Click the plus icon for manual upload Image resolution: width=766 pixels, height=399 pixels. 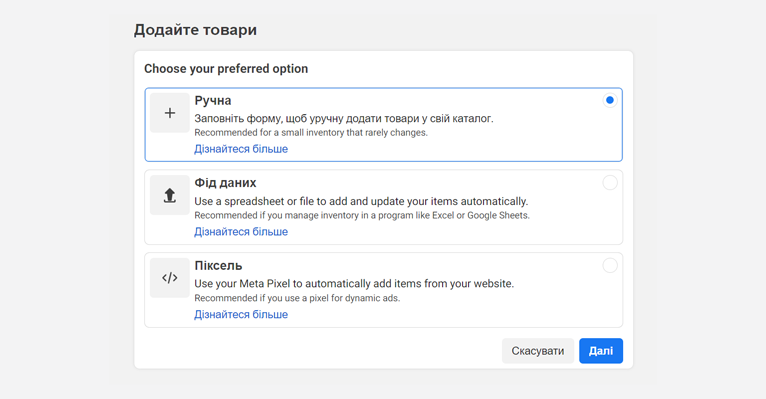[170, 113]
